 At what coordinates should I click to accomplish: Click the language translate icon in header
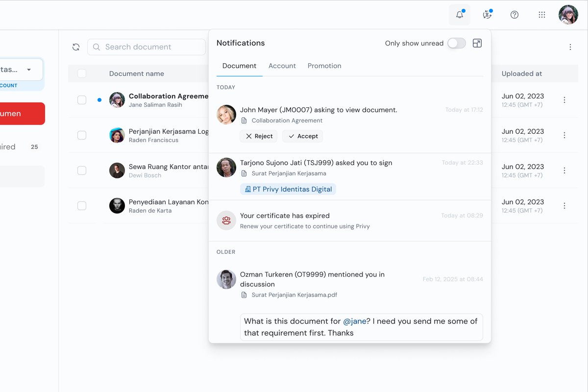(487, 15)
